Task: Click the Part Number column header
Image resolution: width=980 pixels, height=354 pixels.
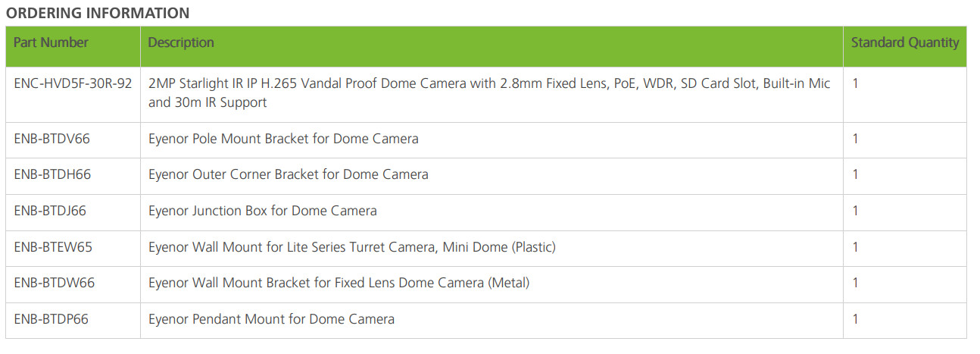Action: point(51,42)
